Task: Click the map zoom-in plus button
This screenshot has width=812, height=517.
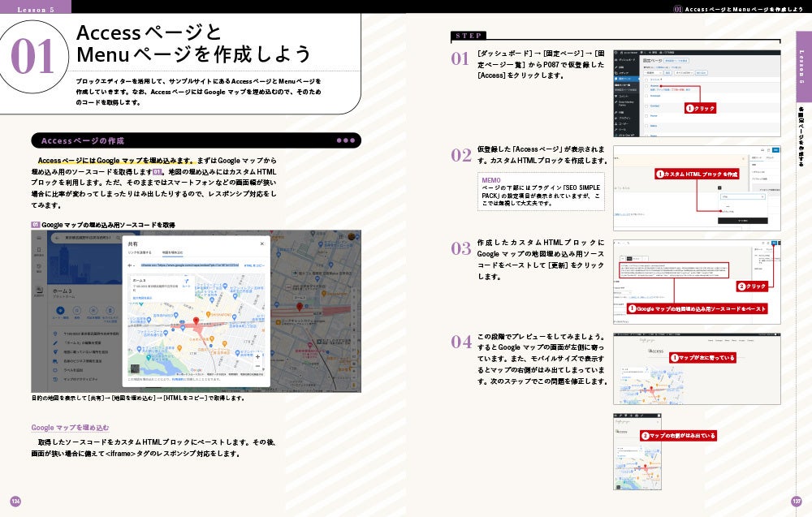Action: tap(258, 356)
